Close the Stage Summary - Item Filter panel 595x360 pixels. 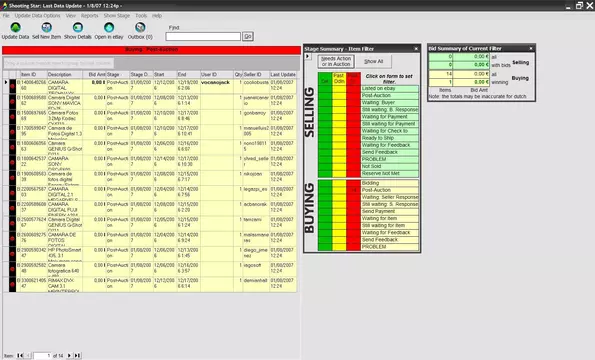(x=416, y=49)
